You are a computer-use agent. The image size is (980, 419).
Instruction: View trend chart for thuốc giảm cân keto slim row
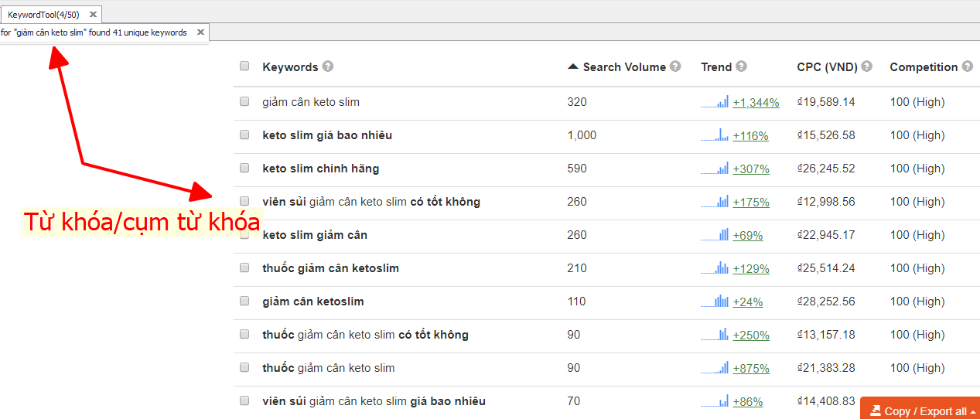[715, 368]
